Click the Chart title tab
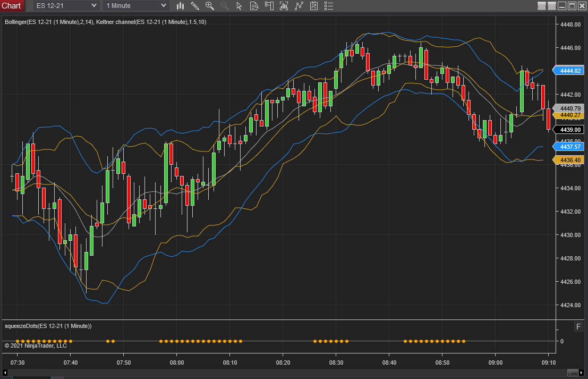The image size is (588, 379). pos(11,6)
